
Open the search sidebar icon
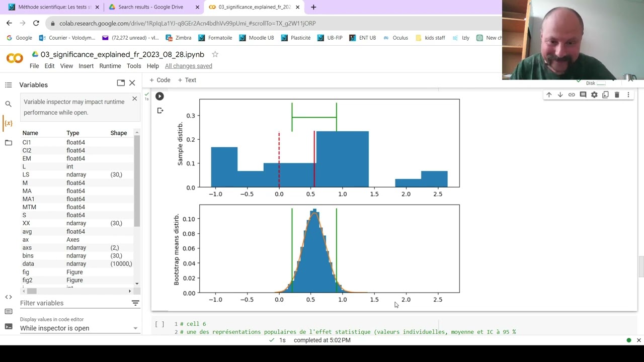[8, 104]
